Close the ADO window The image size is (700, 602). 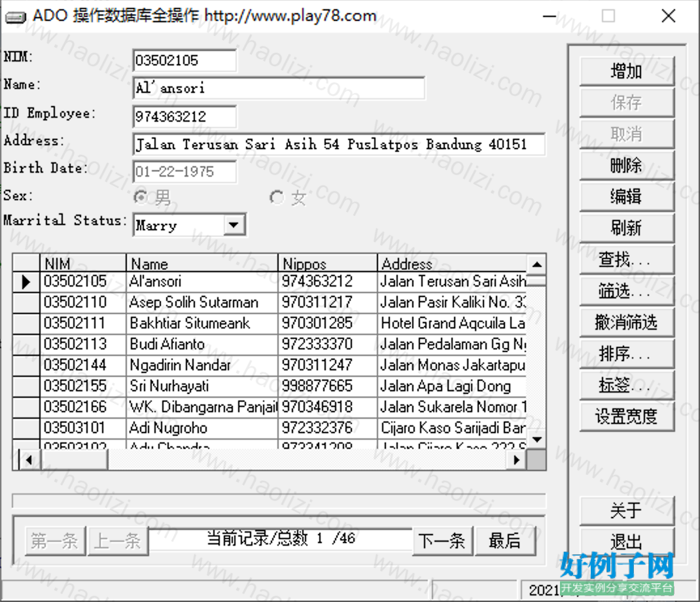tap(669, 16)
